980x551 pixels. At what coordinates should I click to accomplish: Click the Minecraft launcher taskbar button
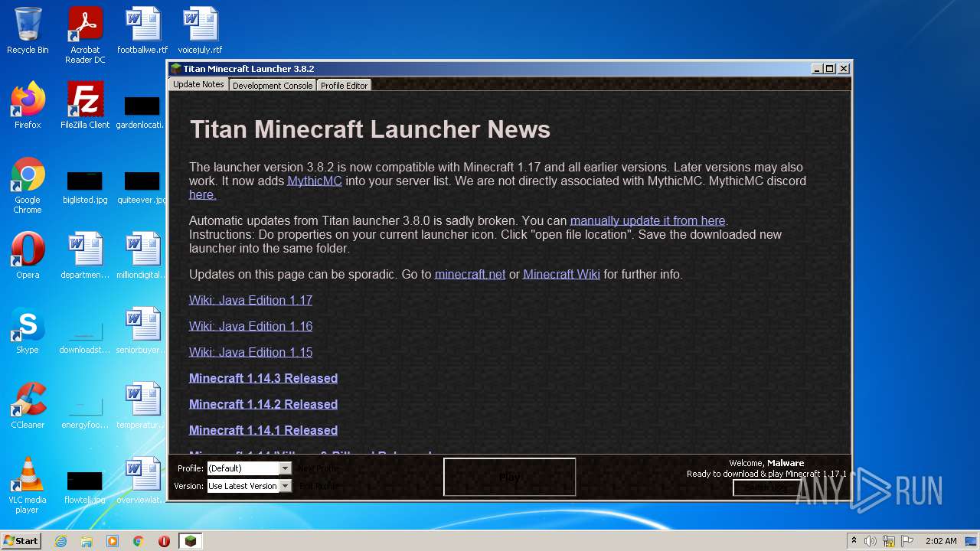coord(191,541)
